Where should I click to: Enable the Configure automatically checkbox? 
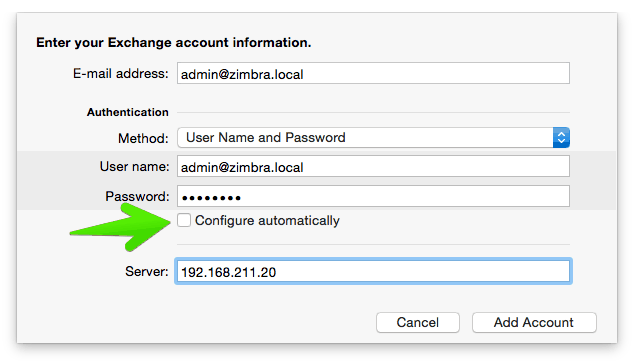coord(184,220)
